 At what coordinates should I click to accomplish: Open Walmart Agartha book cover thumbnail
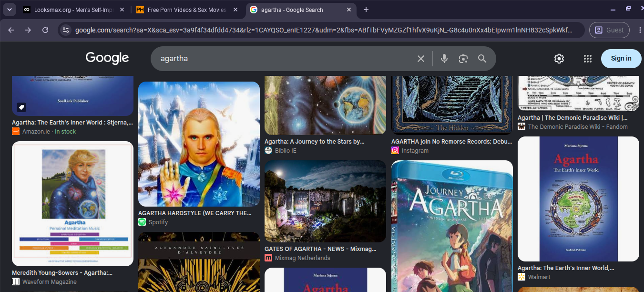coord(578,199)
